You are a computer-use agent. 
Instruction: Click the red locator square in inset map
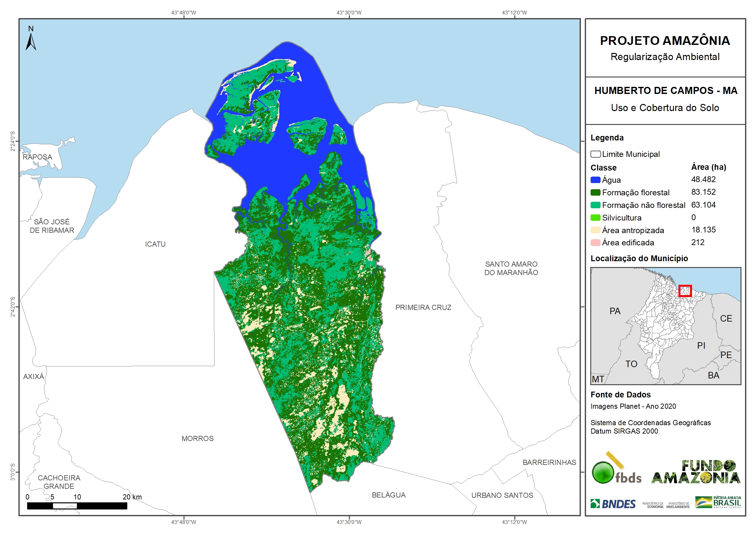click(685, 291)
